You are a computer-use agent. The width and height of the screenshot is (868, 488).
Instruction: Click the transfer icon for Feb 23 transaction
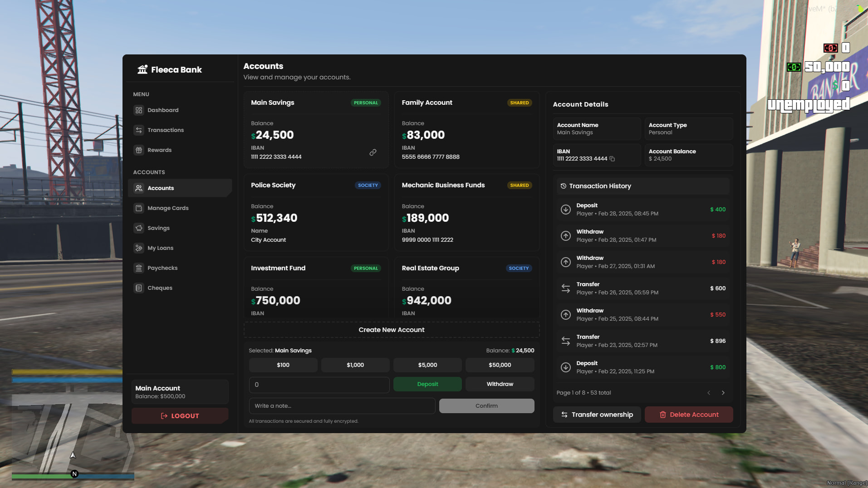(x=566, y=341)
